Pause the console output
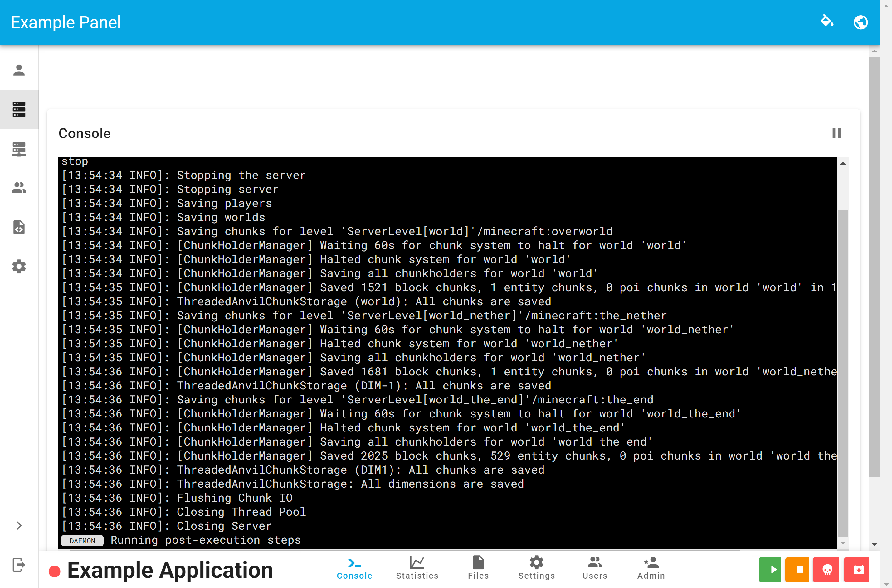The image size is (892, 588). (x=837, y=133)
